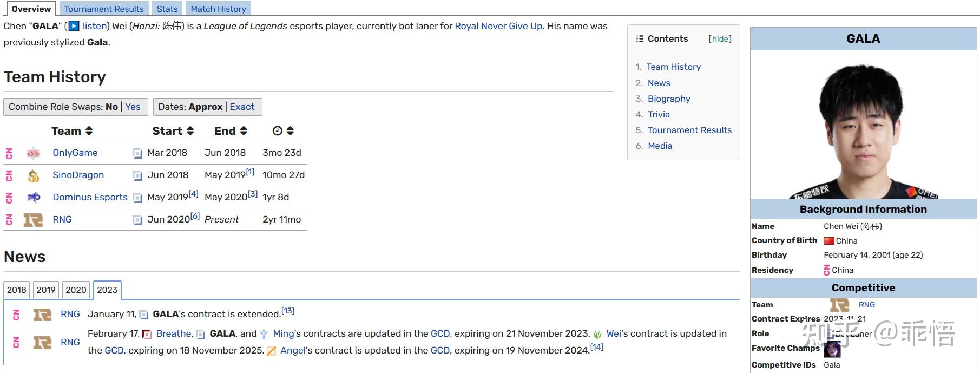Select the 2020 news tab
Viewport: 980px width, 373px height.
[76, 290]
